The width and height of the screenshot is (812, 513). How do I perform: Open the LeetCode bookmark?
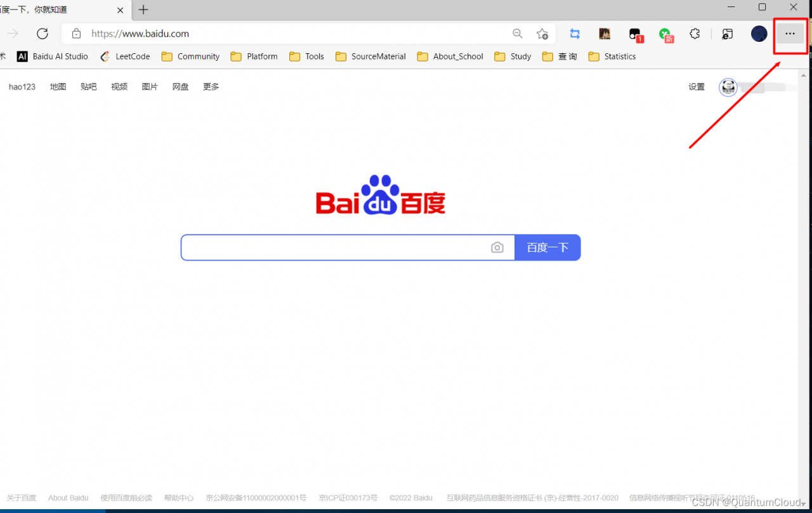(125, 56)
